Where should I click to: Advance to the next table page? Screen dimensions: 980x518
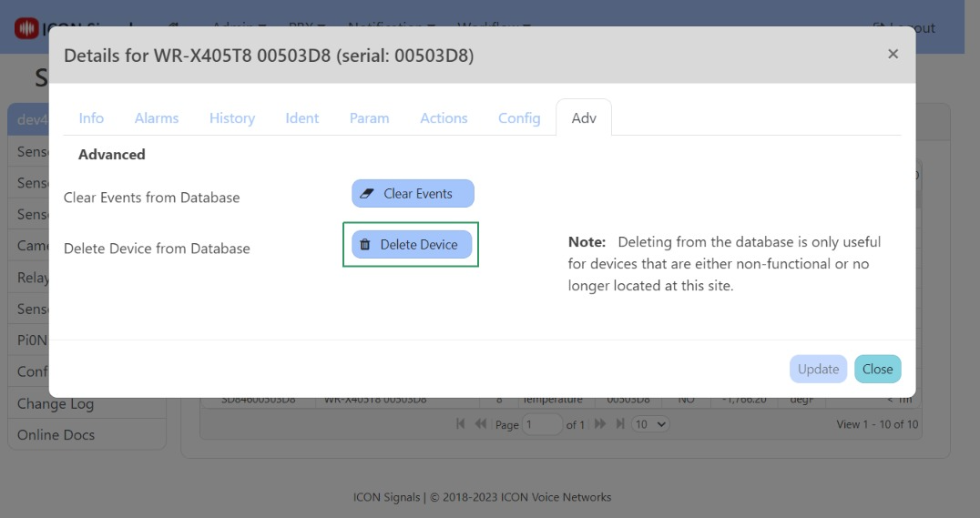[600, 424]
